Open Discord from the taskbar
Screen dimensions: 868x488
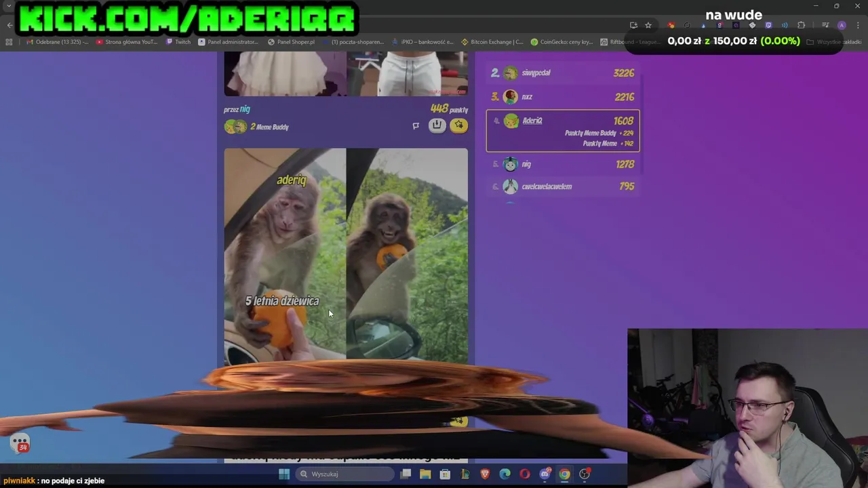(545, 474)
